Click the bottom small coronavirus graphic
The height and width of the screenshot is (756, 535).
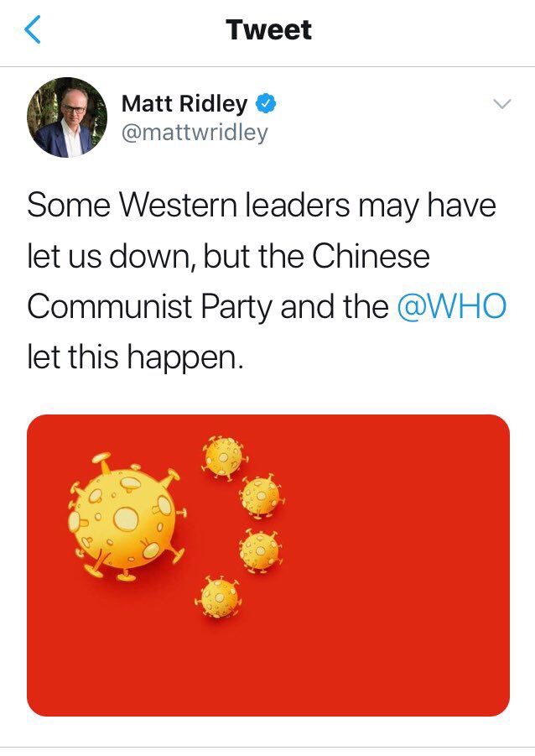[220, 598]
